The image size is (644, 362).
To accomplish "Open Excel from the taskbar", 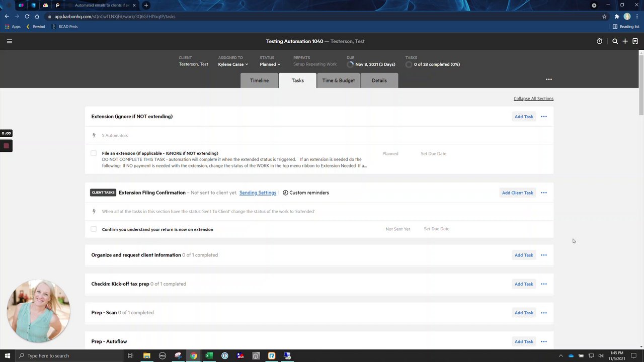I will [x=209, y=356].
